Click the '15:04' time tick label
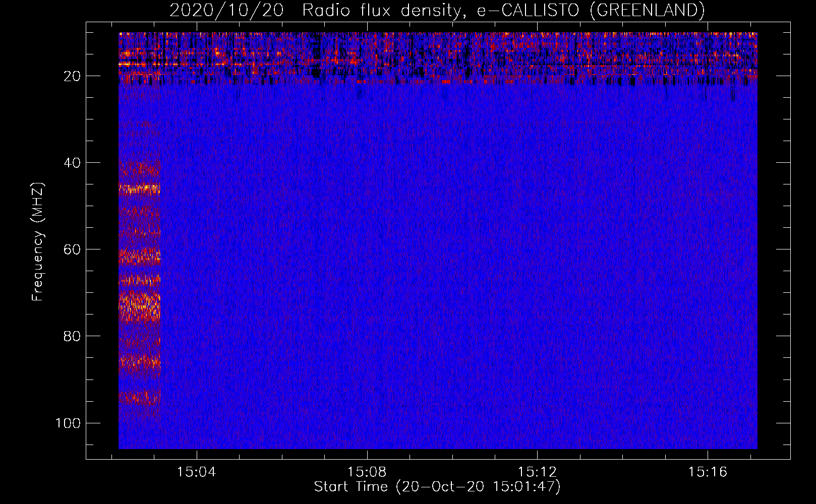Screen dimensions: 816x504 [196, 472]
